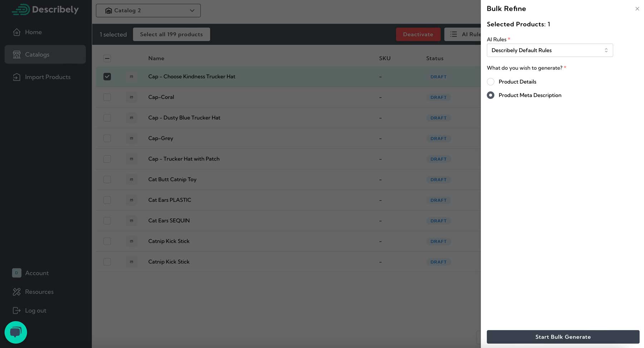644x348 pixels.
Task: Open the chat support bubble
Action: pos(16,332)
